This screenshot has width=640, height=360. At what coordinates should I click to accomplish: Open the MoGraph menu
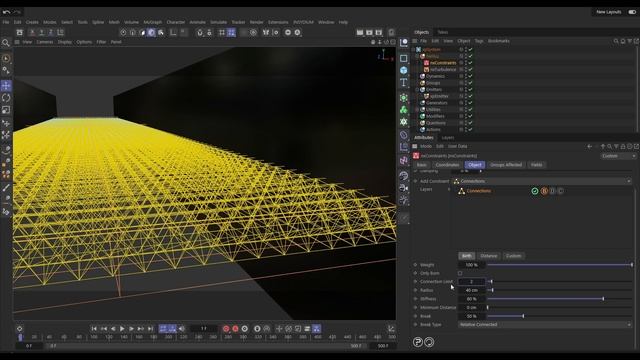tap(153, 22)
